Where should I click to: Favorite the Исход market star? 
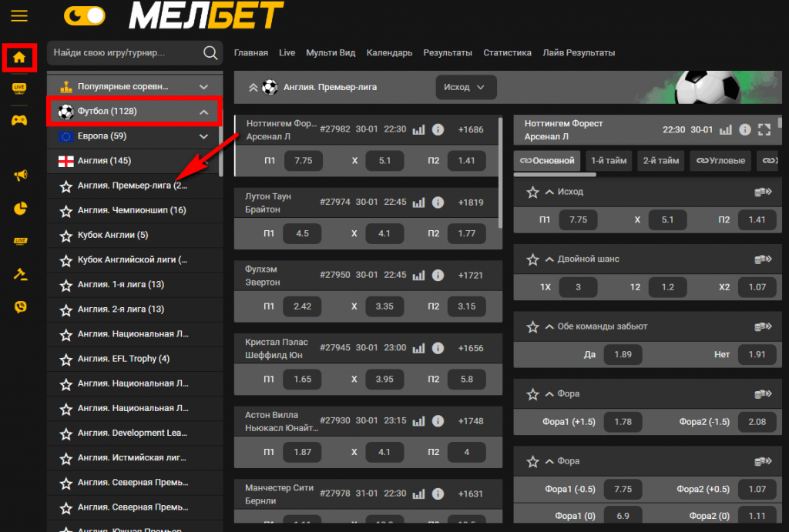(x=532, y=192)
